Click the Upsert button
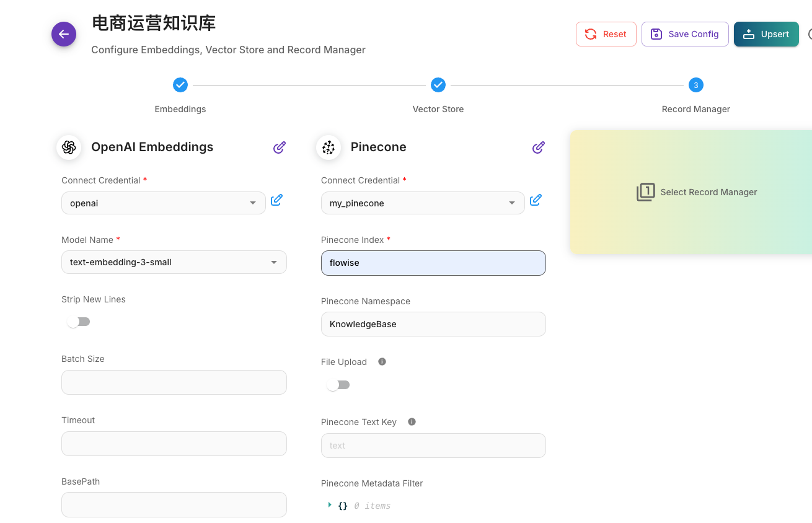Screen dimensions: 812x523 tap(766, 34)
